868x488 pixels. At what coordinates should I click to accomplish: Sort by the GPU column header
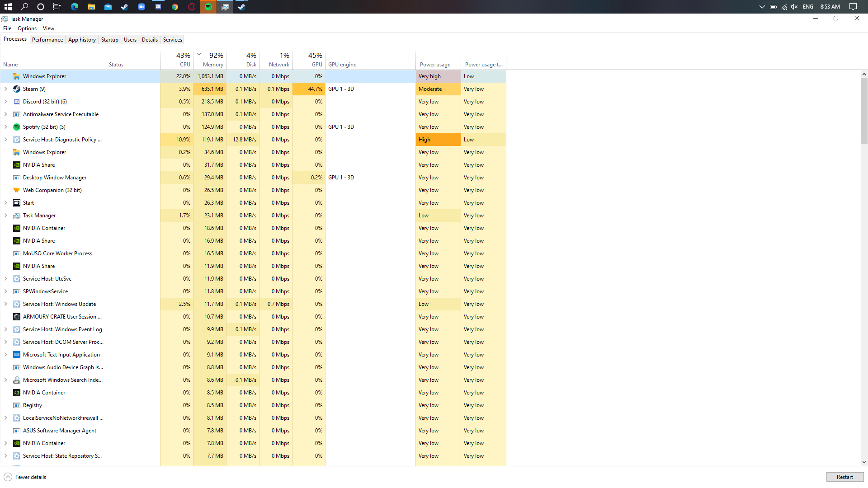click(309, 60)
